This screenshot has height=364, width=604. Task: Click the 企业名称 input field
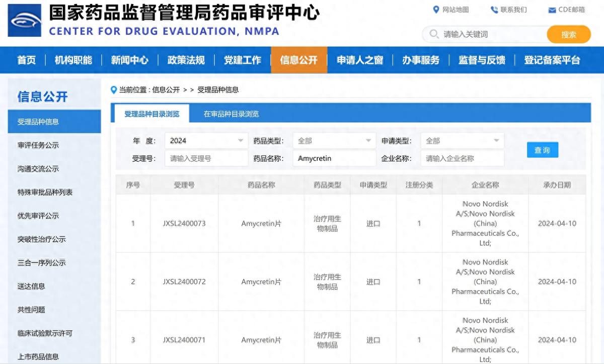[x=462, y=158]
